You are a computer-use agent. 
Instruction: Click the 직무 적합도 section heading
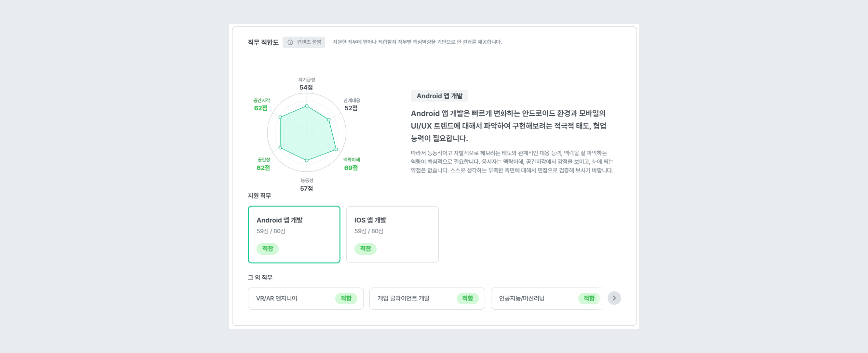[x=262, y=42]
